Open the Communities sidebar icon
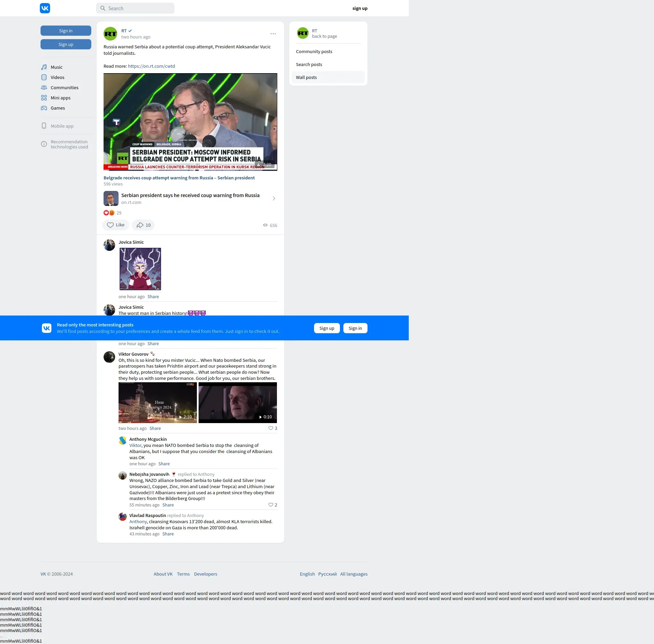 tap(44, 87)
